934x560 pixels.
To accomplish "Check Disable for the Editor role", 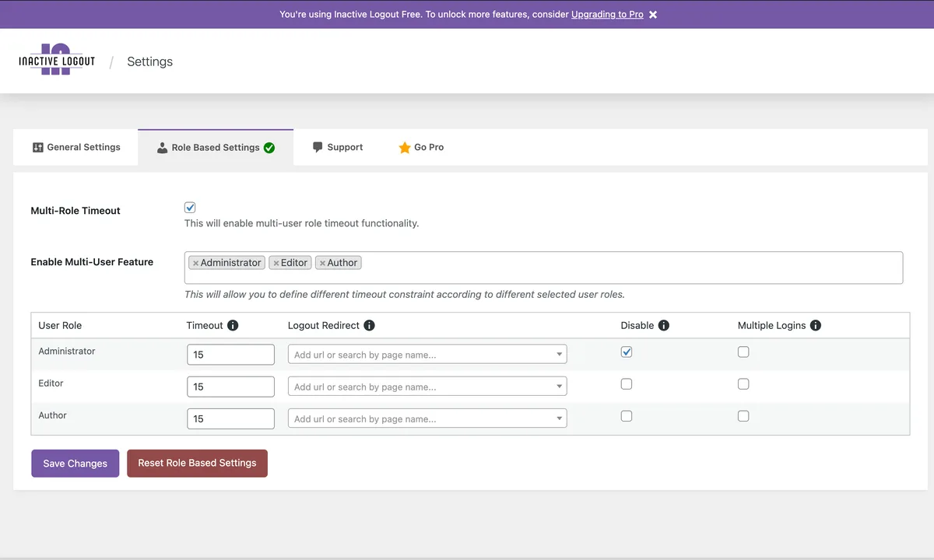I will (627, 383).
